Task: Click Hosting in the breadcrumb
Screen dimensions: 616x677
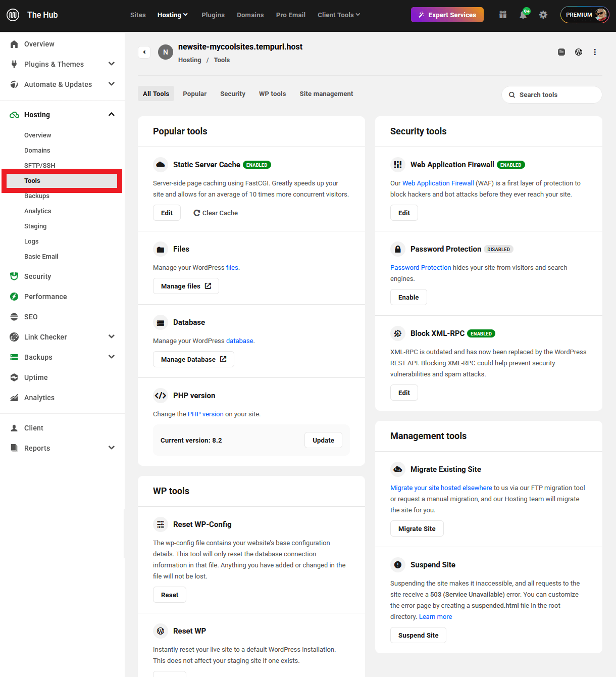Action: pos(190,60)
